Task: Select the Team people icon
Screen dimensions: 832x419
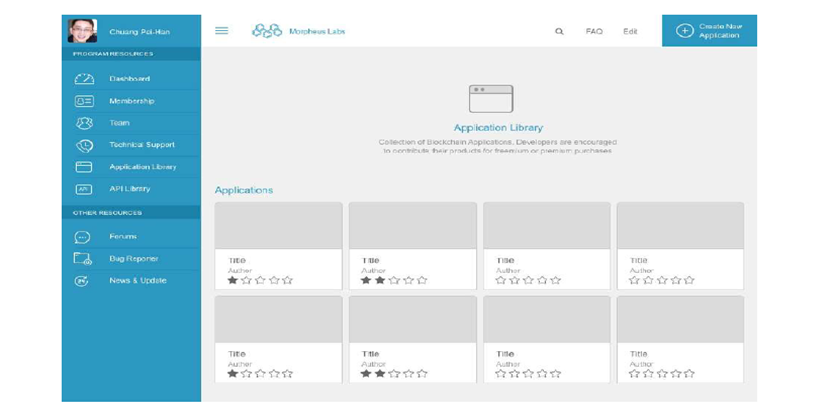Action: point(84,123)
